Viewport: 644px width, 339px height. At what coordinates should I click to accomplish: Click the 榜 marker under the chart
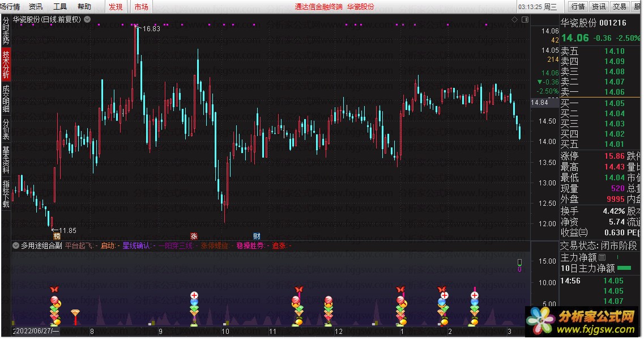click(57, 236)
